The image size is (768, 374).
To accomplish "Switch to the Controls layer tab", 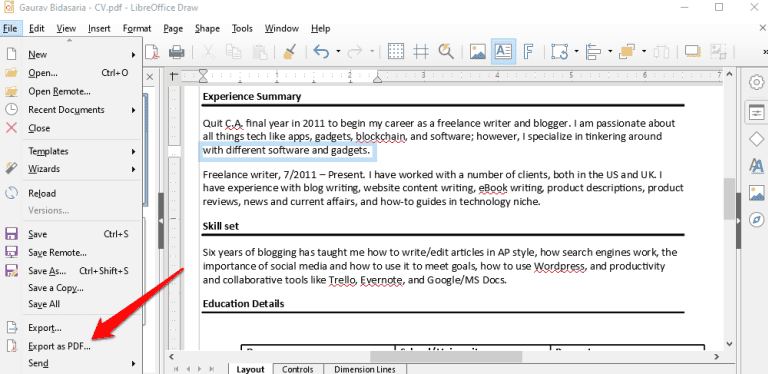I will 298,369.
